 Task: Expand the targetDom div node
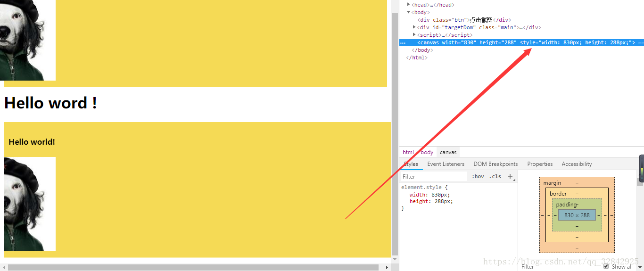pos(414,27)
